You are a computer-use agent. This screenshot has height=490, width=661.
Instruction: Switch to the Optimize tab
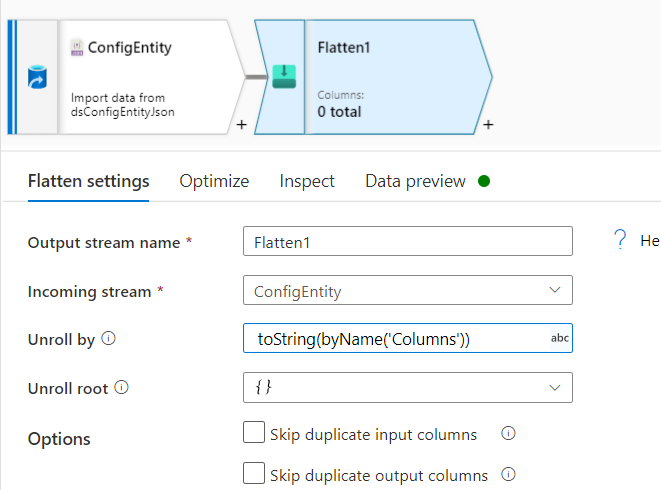tap(214, 181)
